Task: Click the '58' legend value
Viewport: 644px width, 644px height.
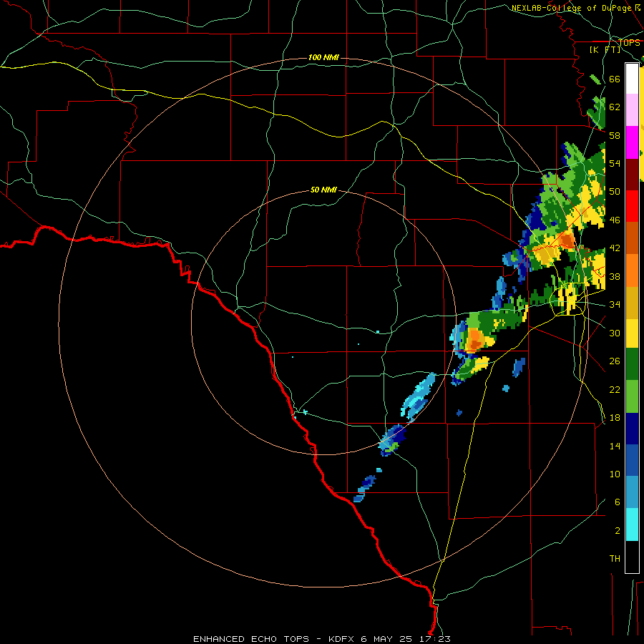Action: pyautogui.click(x=615, y=135)
